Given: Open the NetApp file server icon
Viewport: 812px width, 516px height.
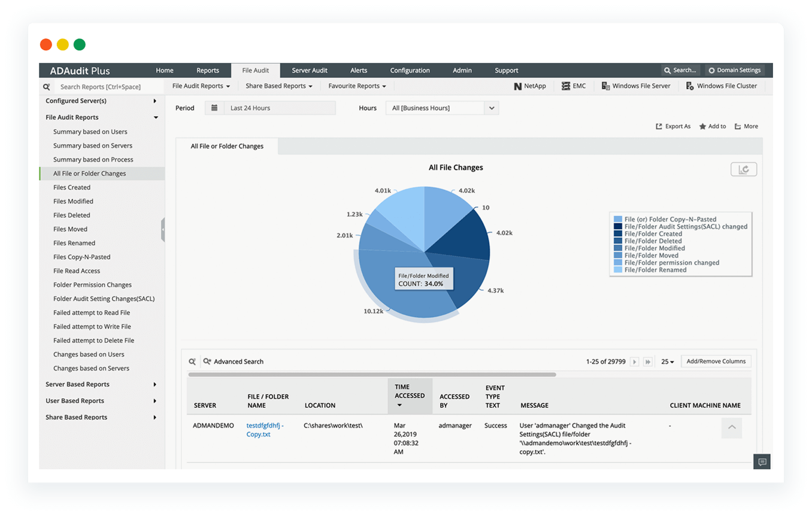Looking at the screenshot, I should click(518, 86).
